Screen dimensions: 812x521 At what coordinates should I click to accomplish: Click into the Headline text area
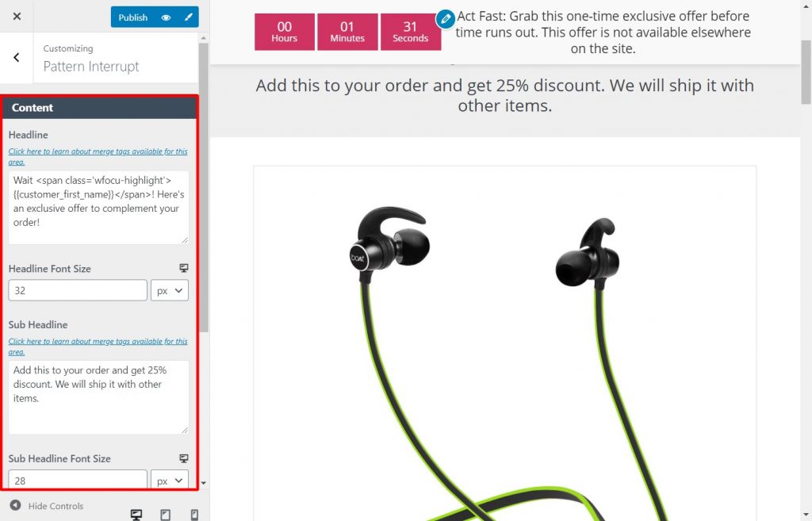(98, 208)
